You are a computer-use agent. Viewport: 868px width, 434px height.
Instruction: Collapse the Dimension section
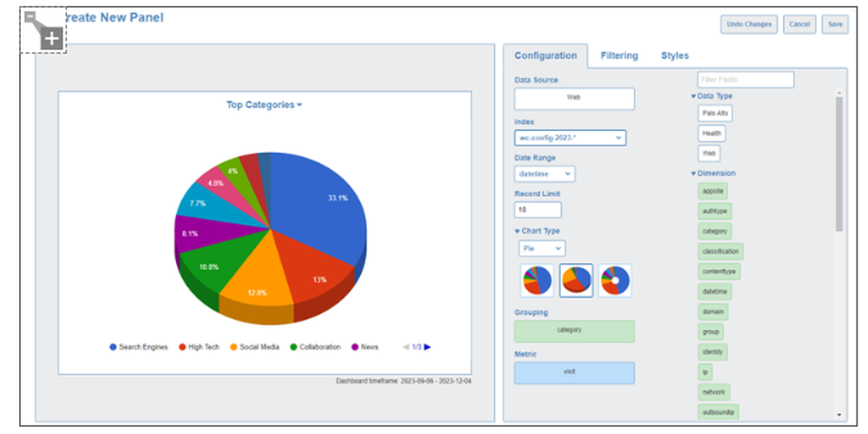pyautogui.click(x=713, y=174)
